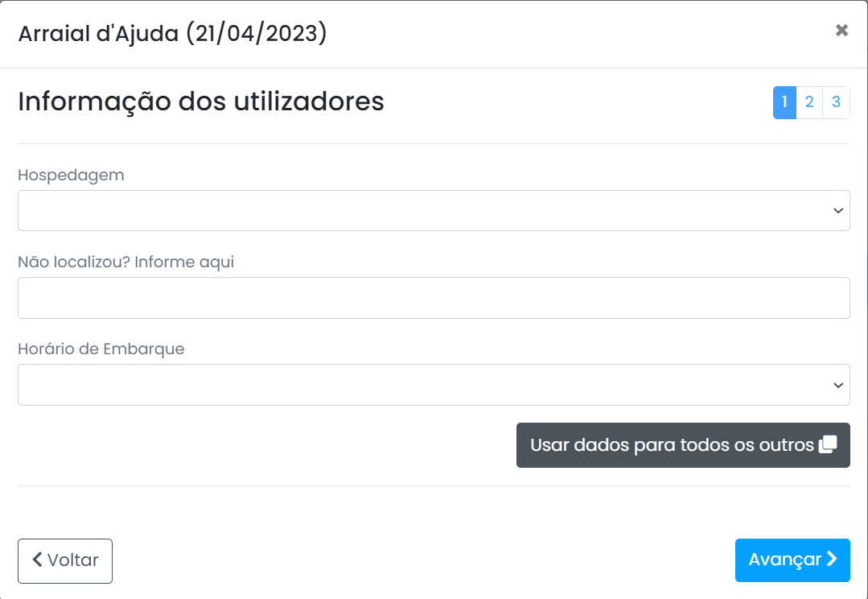Viewport: 868px width, 599px height.
Task: Select step 1 in the pagination
Action: [x=784, y=102]
